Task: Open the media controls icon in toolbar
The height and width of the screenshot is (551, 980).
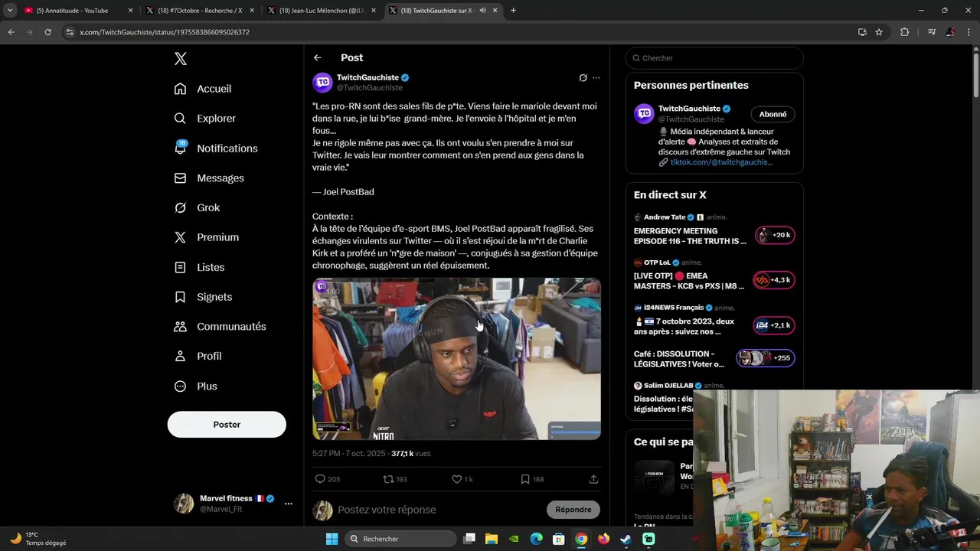Action: tap(932, 32)
